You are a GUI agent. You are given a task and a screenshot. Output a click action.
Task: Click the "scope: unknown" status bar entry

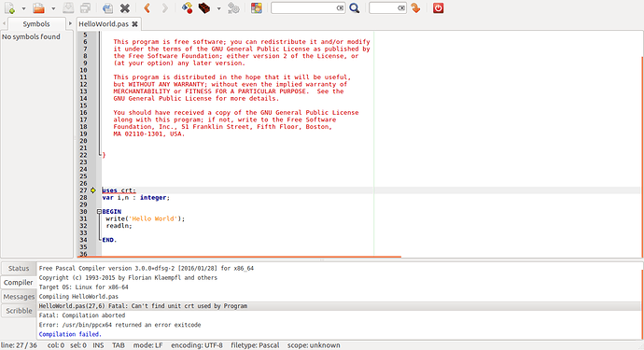314,345
